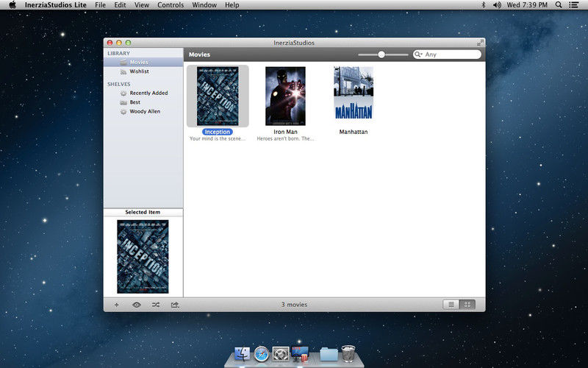Switch to list view

point(451,305)
